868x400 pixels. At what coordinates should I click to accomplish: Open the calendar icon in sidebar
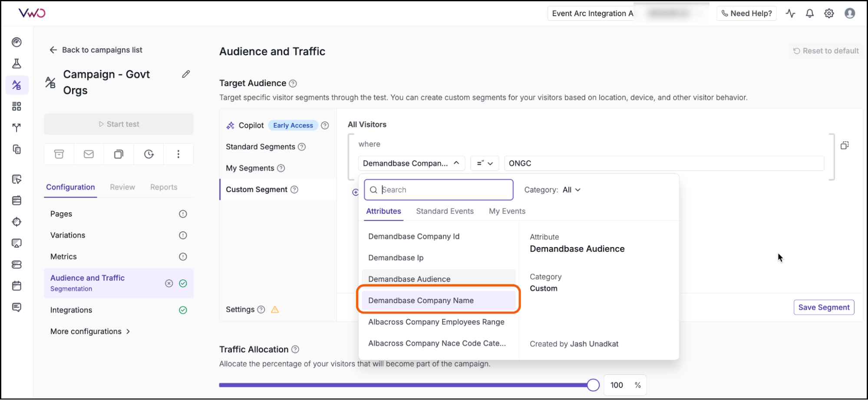tap(17, 286)
